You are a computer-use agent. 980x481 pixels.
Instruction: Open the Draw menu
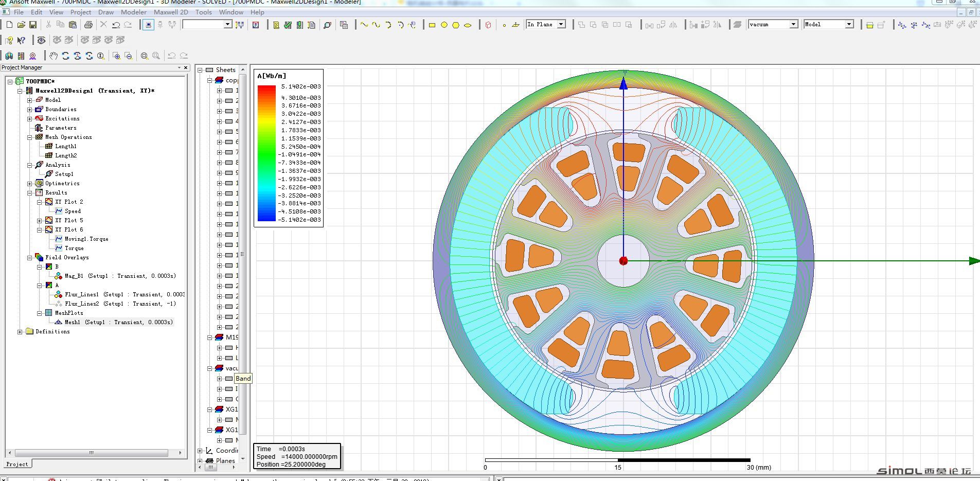(106, 12)
